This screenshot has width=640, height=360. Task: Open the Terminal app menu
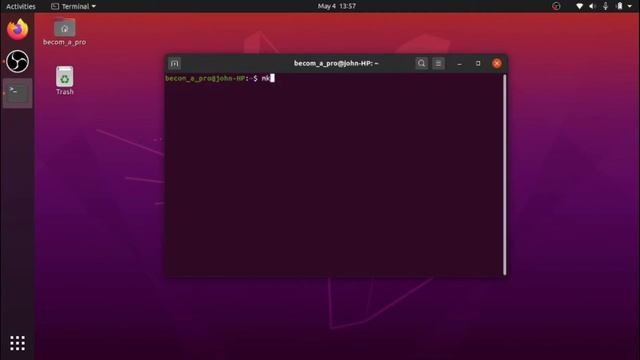coord(73,6)
